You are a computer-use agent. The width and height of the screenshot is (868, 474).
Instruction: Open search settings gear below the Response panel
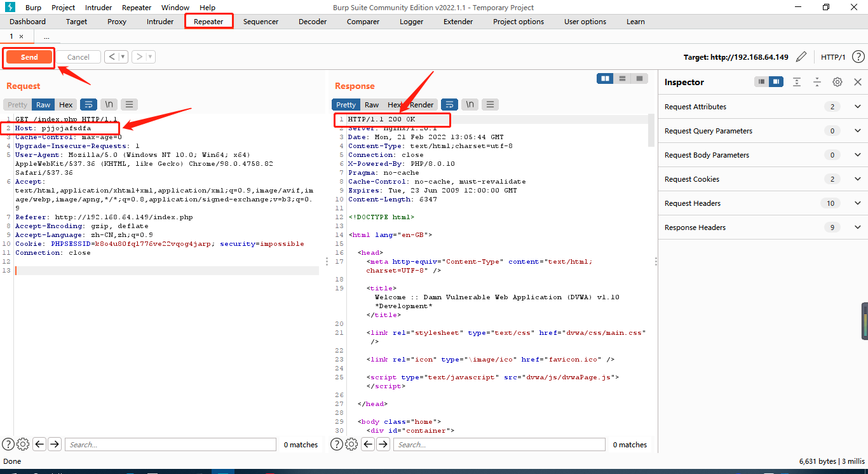[351, 444]
